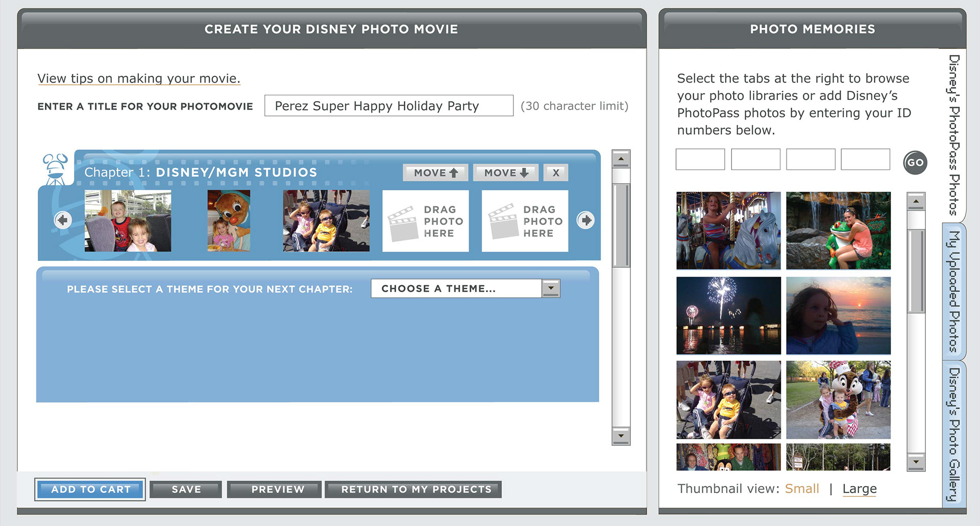Select the frog statue waterfall photo thumbnail
Viewport: 980px width, 526px height.
pyautogui.click(x=838, y=231)
